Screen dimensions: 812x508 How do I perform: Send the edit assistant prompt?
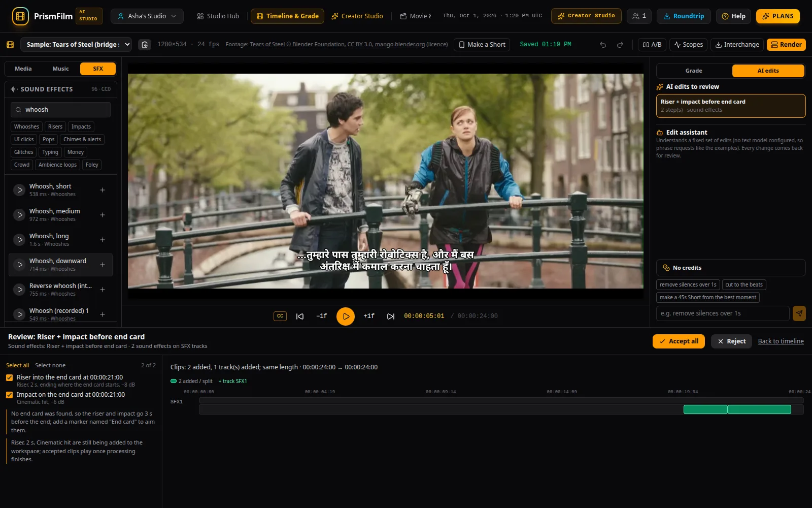pyautogui.click(x=799, y=313)
